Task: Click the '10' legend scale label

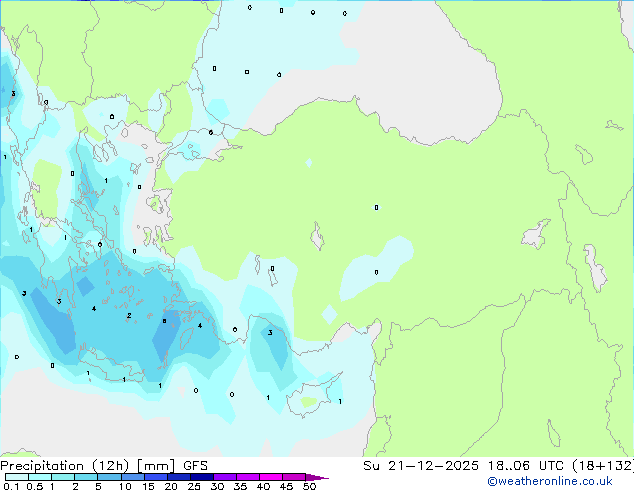Action: [x=125, y=486]
